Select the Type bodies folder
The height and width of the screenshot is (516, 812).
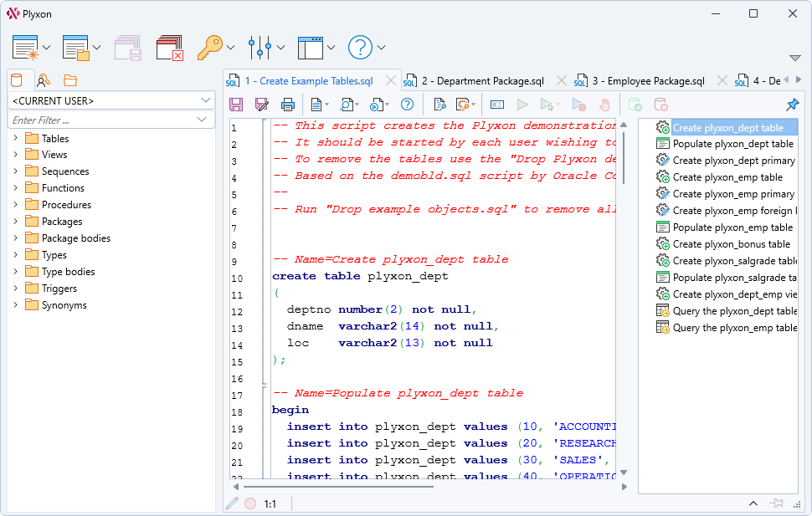[x=69, y=272]
